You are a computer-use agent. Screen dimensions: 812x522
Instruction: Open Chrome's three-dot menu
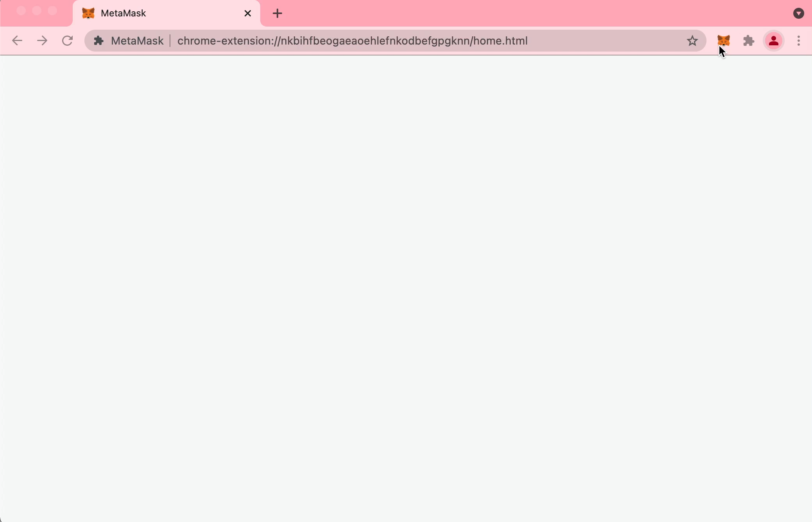tap(798, 41)
